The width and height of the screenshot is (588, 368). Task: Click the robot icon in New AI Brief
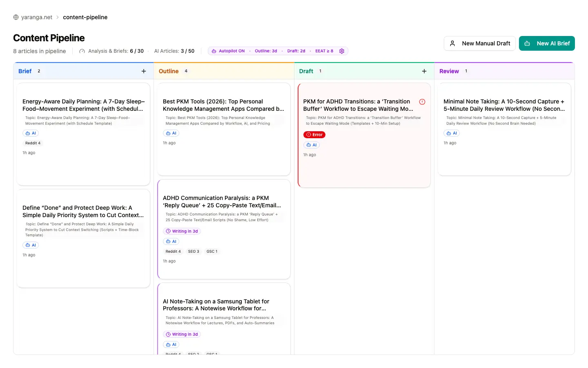click(527, 43)
